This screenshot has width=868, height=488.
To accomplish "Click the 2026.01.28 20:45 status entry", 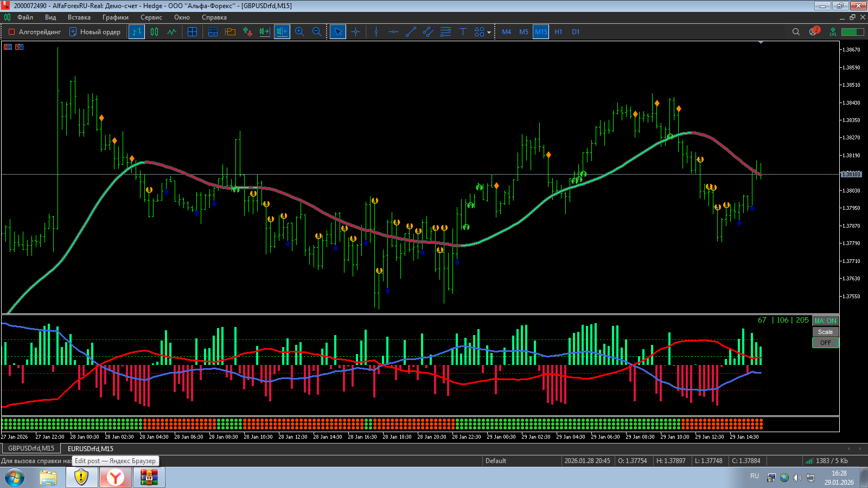I will point(588,461).
